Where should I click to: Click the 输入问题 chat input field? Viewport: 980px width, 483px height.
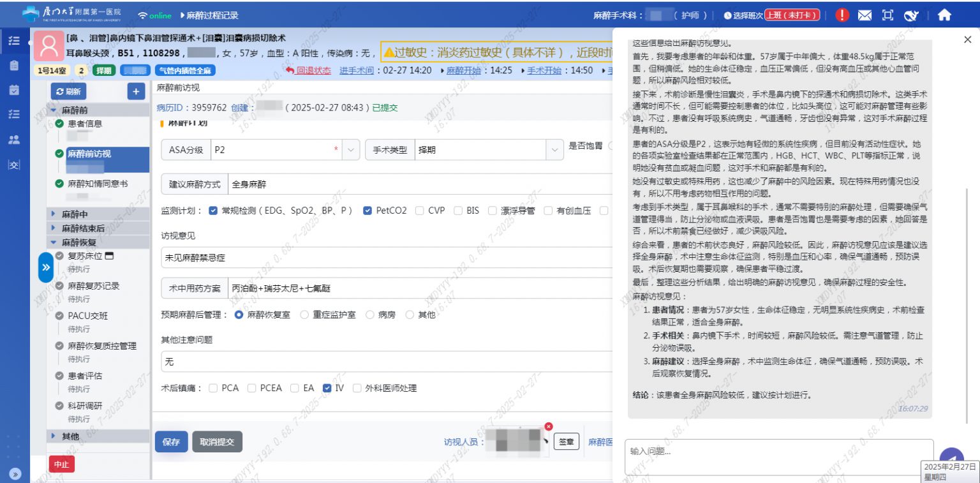coord(778,457)
